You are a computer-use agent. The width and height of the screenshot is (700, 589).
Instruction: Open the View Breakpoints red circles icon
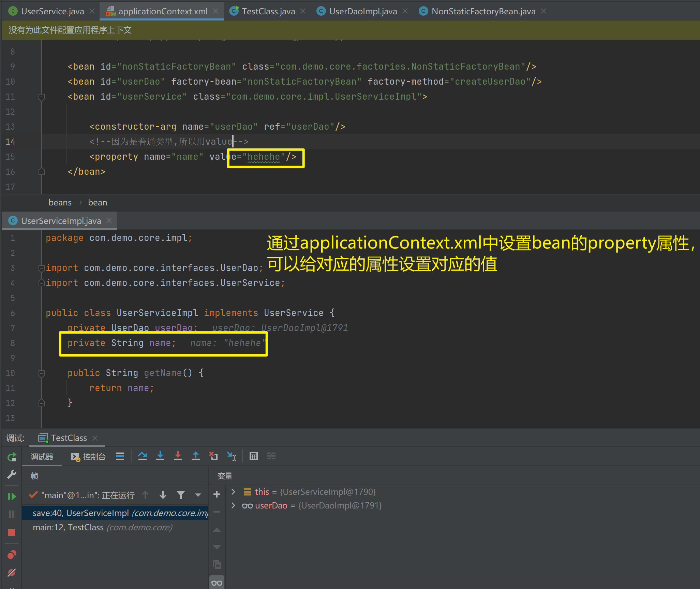[11, 555]
